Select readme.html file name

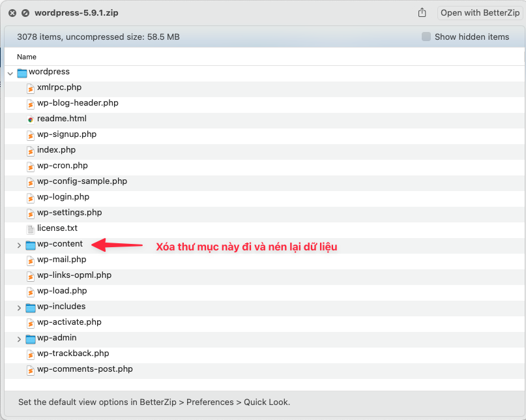[62, 119]
